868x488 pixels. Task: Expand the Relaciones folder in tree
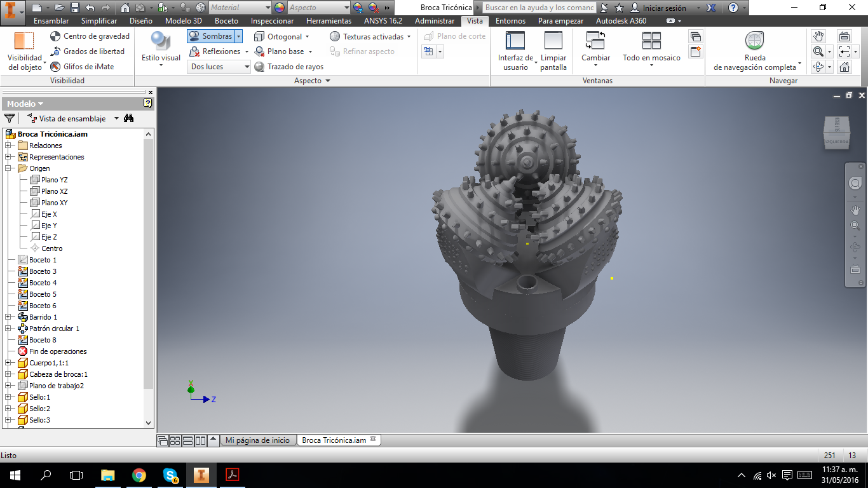8,146
